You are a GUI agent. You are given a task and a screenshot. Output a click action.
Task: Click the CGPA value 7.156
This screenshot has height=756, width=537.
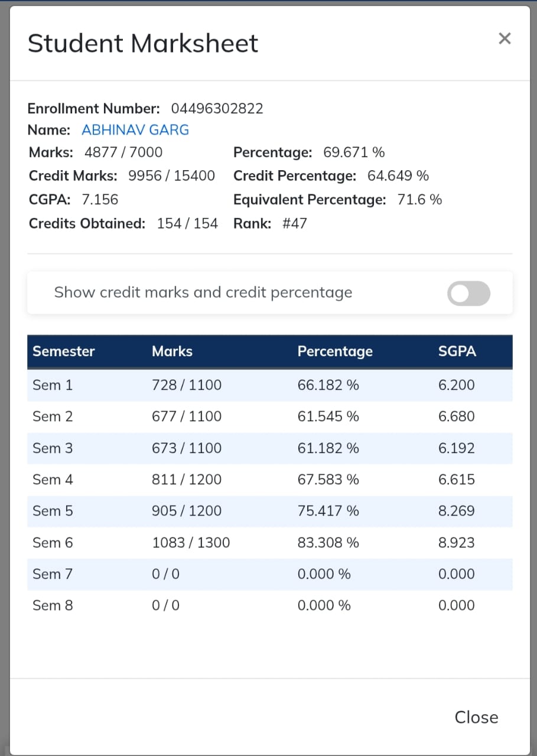[x=100, y=200]
